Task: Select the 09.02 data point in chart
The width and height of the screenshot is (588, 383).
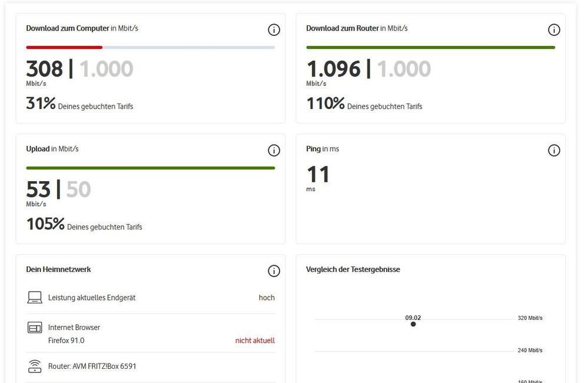Action: coord(413,324)
